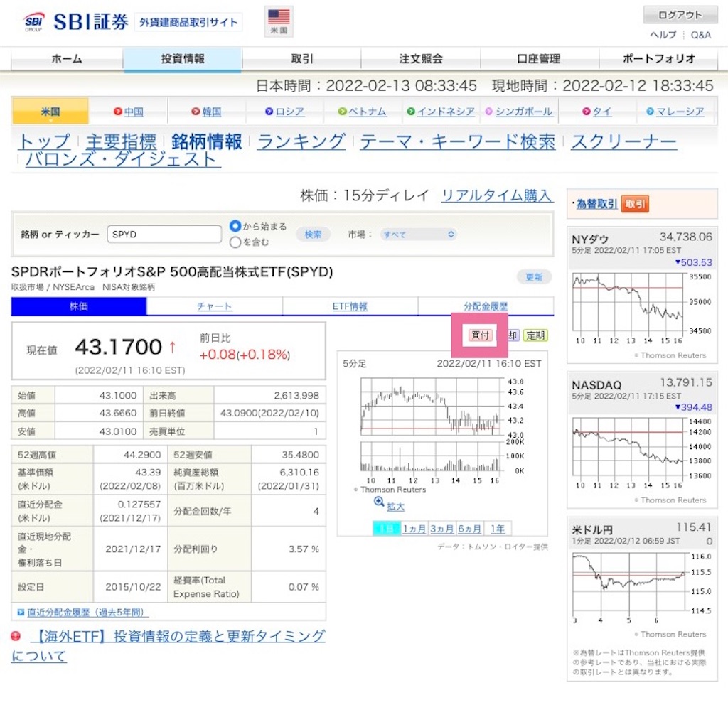Select the 韓国 market tab
Screen dimensions: 728x705
pos(207,112)
